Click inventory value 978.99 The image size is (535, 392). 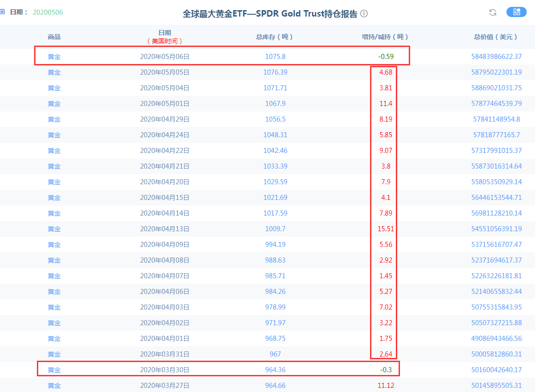click(x=275, y=308)
